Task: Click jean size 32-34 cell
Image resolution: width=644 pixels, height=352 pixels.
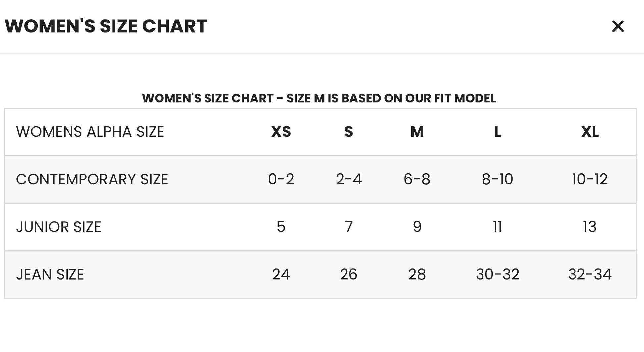Action: click(590, 275)
